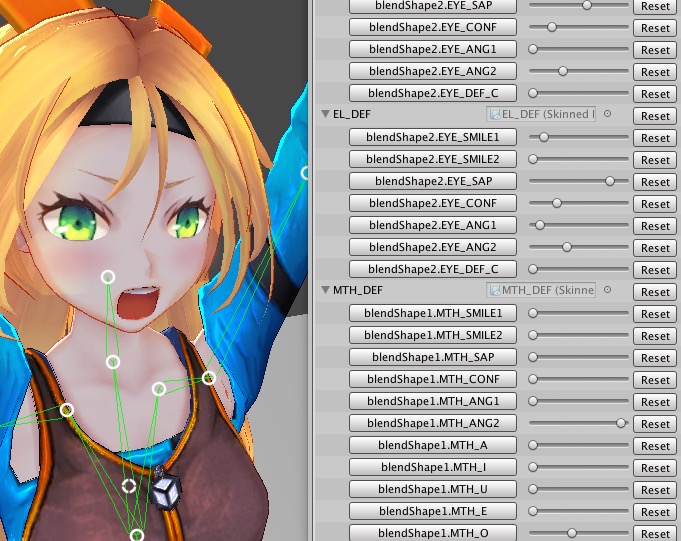Image resolution: width=681 pixels, height=541 pixels.
Task: Reset the MTH_CONF blend shape
Action: (x=655, y=380)
